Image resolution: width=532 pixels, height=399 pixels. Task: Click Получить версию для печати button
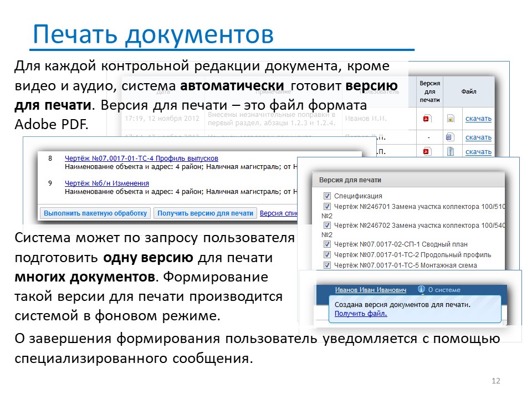pos(205,213)
